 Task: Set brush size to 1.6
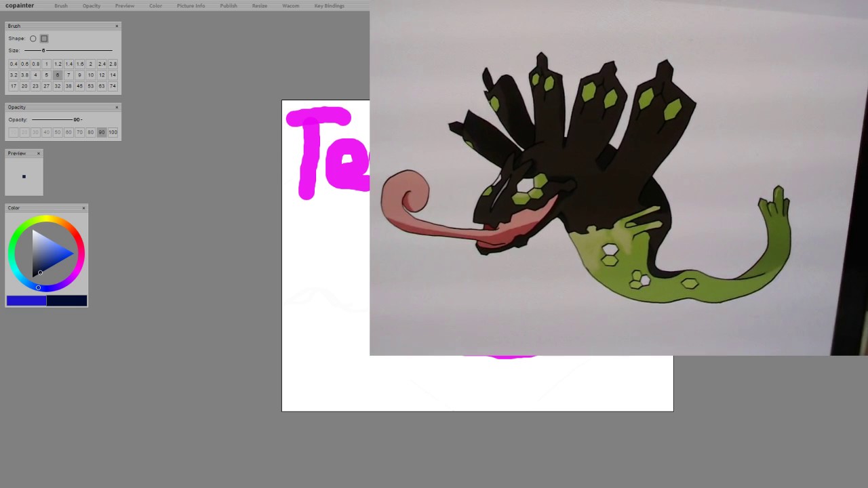(79, 64)
